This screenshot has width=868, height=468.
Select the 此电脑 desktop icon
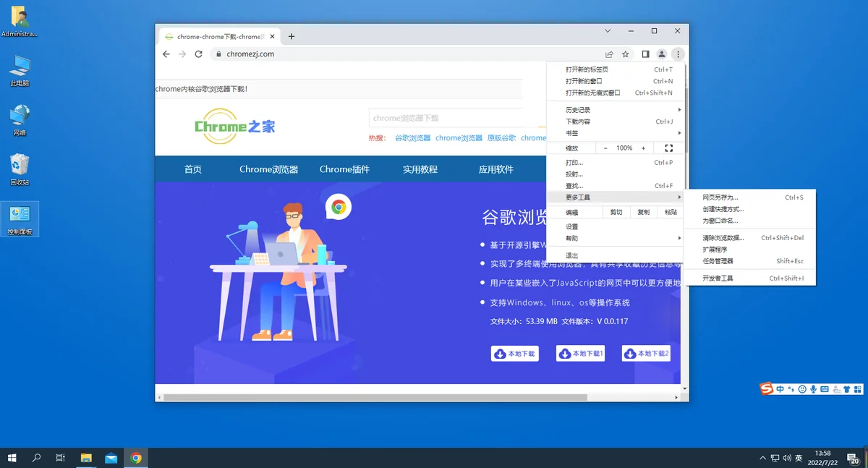[x=20, y=72]
